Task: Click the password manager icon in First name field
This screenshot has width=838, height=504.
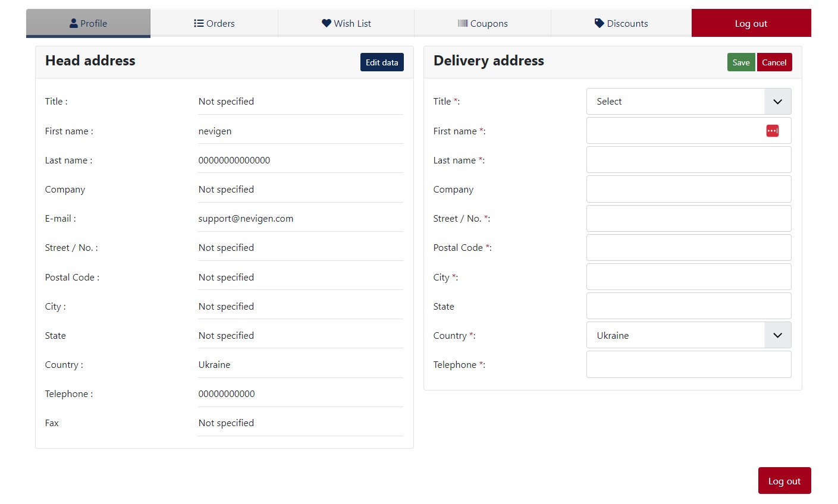Action: (x=772, y=131)
